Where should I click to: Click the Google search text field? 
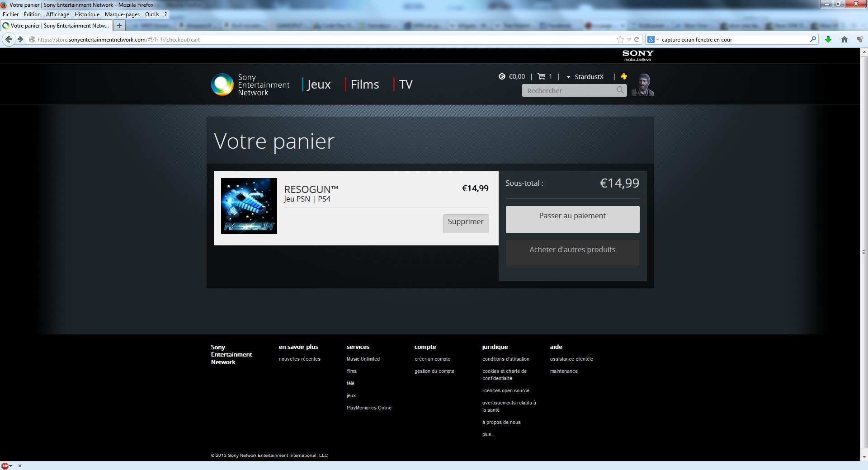[735, 40]
